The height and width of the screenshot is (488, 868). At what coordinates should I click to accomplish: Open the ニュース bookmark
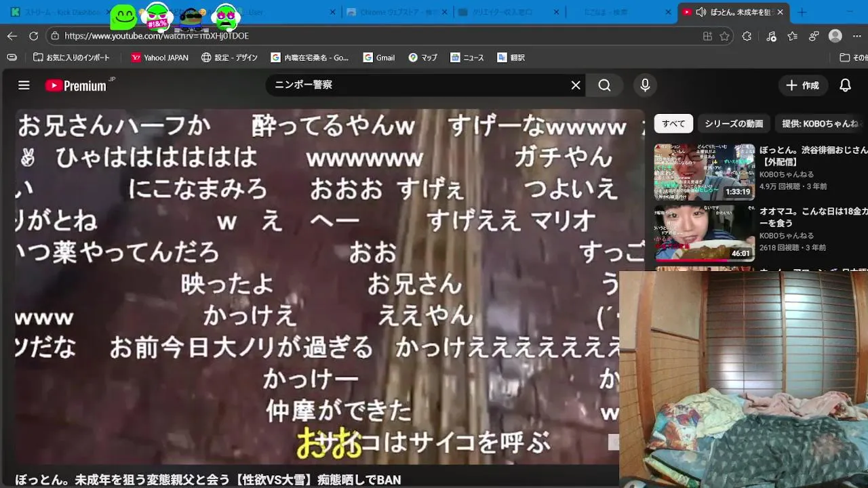pyautogui.click(x=467, y=58)
